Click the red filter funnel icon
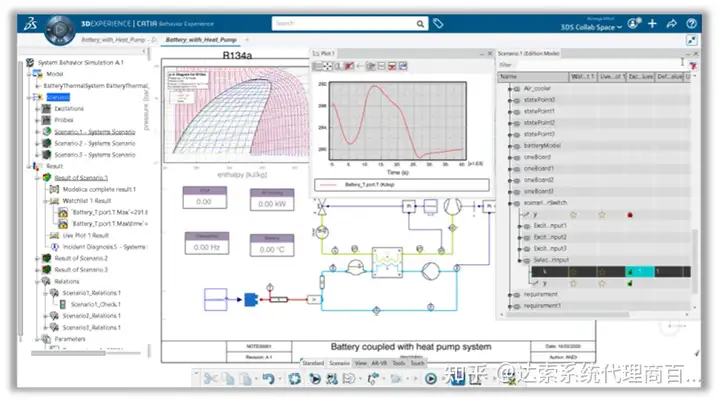Image resolution: width=720 pixels, height=403 pixels. [x=693, y=64]
